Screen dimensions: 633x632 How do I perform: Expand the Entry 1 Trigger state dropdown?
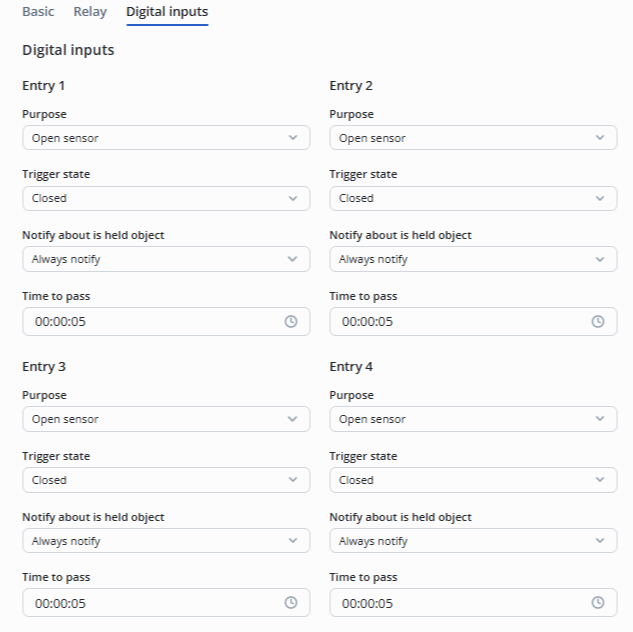point(166,198)
